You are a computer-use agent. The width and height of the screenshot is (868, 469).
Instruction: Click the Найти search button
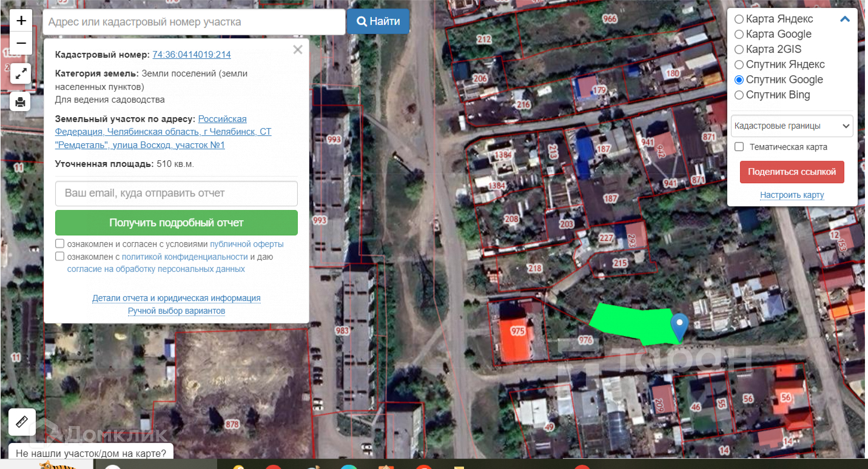[x=378, y=22]
